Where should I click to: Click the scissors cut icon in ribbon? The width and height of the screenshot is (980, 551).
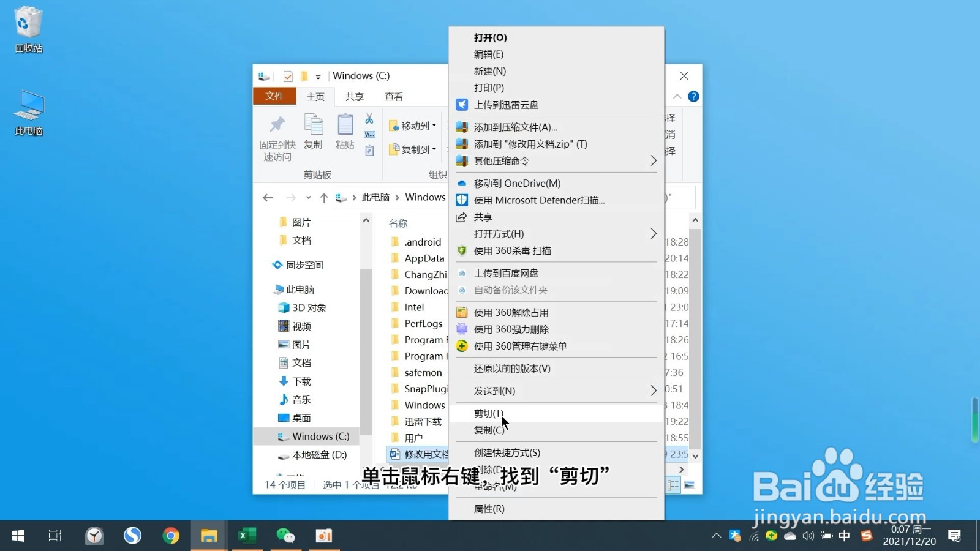(369, 118)
